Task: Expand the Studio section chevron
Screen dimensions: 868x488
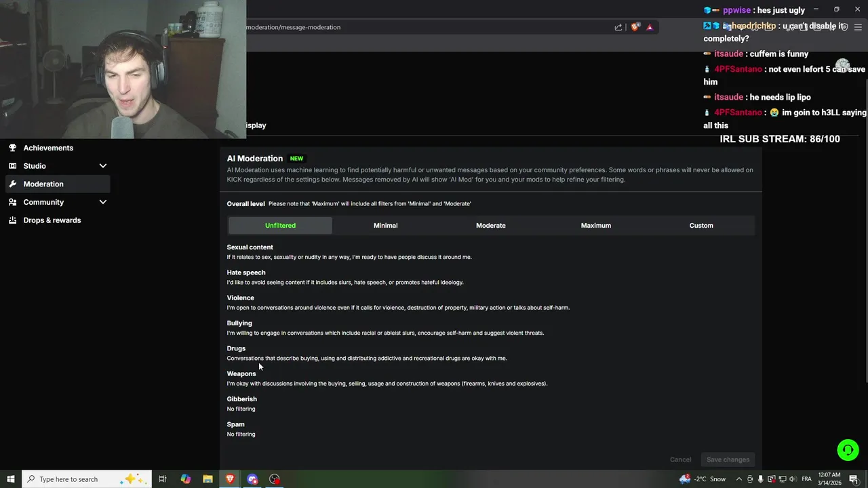Action: coord(103,166)
